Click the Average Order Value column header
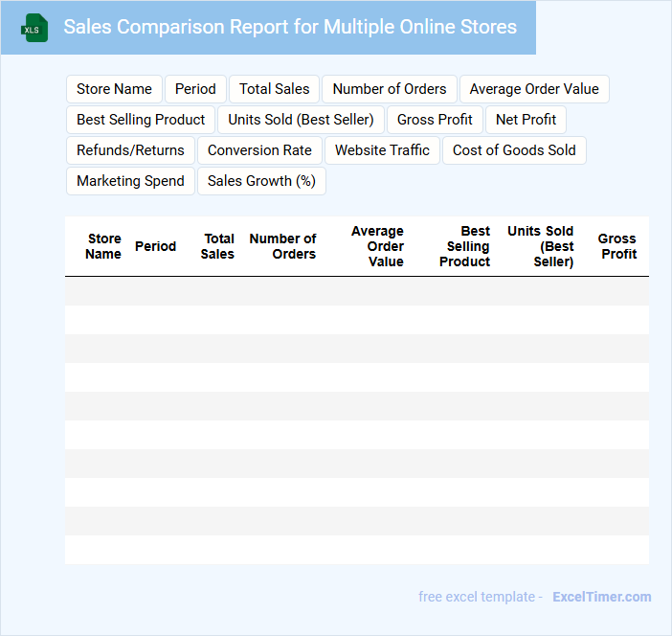This screenshot has height=636, width=672. [x=377, y=246]
